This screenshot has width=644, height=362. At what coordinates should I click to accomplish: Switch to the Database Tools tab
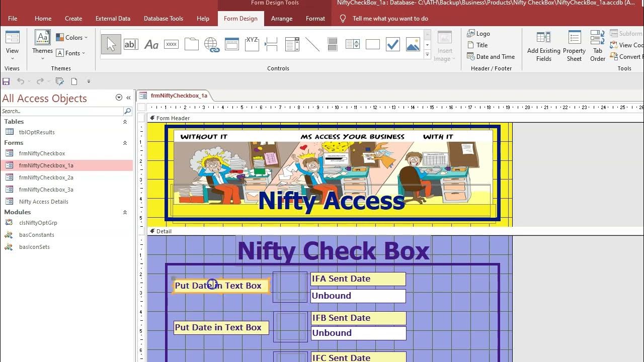coord(164,19)
